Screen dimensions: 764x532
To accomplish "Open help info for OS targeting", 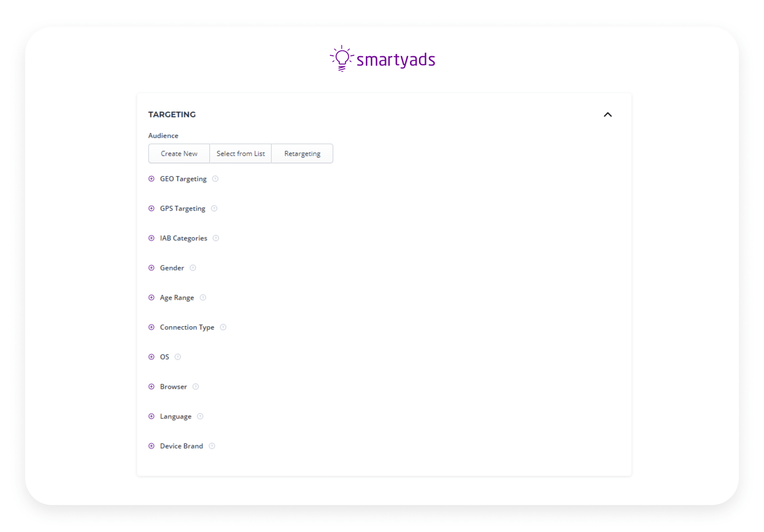I will pyautogui.click(x=178, y=356).
